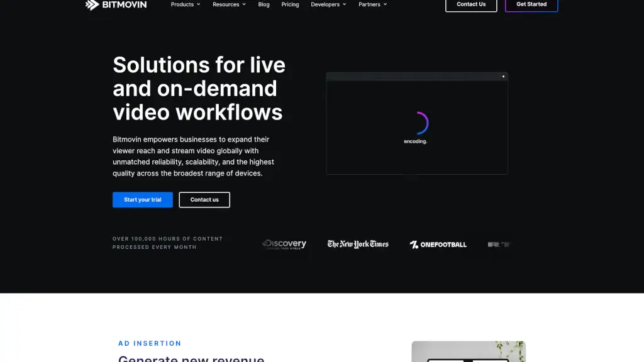Screen dimensions: 644x362
Task: Open the Resources dropdown in navigation
Action: (229, 4)
